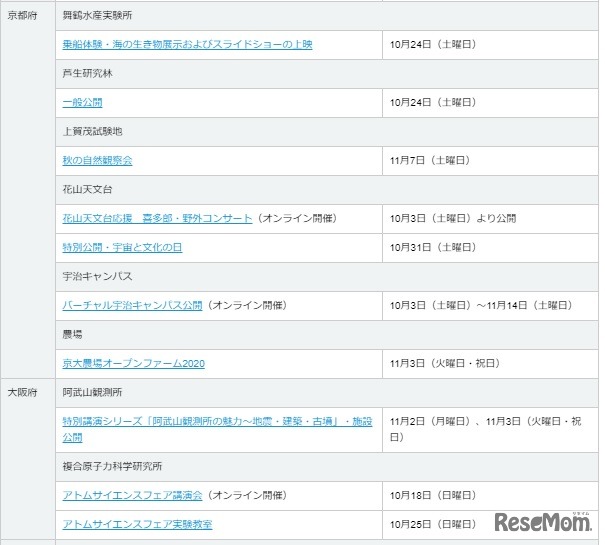Open 京大農場オープンファーム2020 link
This screenshot has width=605, height=545.
134,363
